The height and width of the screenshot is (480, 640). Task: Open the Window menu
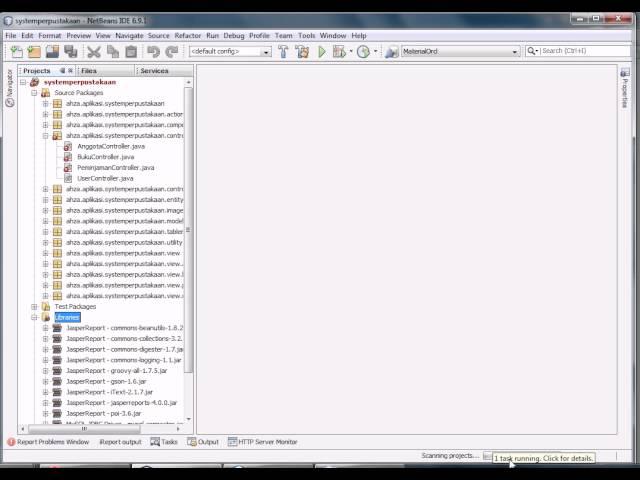[333, 36]
